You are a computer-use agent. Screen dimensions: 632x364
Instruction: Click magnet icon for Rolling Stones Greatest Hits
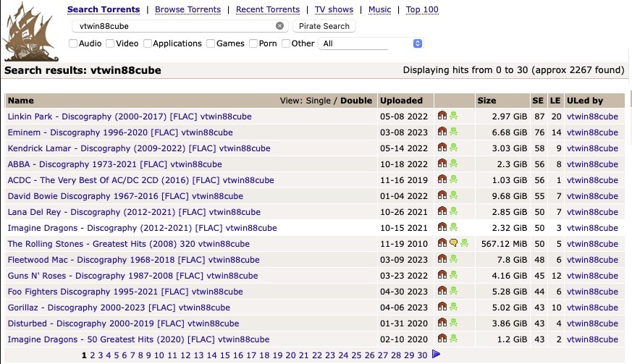(442, 243)
